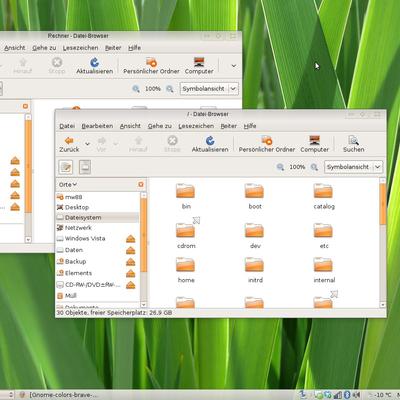Click the Gnome-colors-brave taskbar entry
400x400 pixels.
(x=59, y=395)
